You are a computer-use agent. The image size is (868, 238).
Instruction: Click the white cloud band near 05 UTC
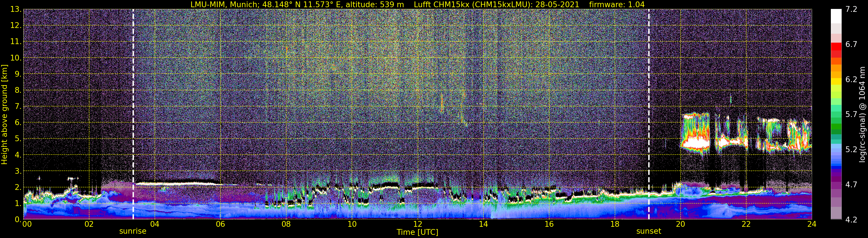point(179,184)
